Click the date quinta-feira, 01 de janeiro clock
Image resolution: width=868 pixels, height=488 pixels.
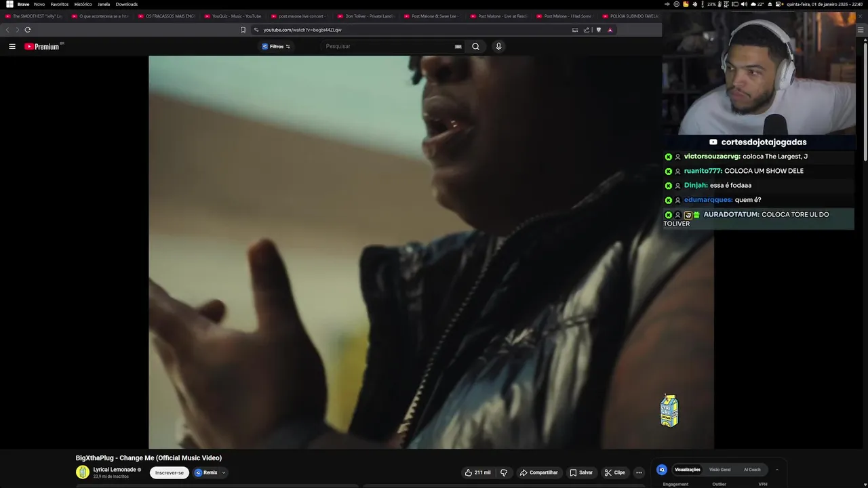click(x=825, y=4)
